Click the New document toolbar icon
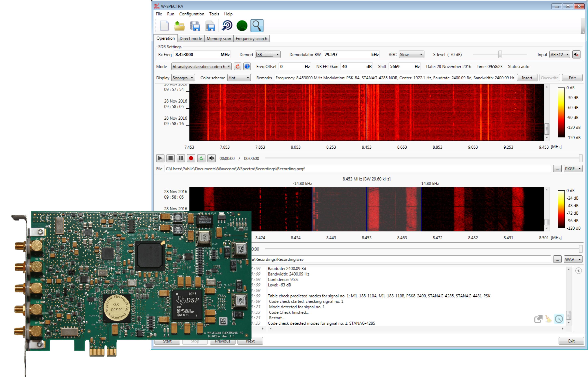588x377 pixels. coord(164,26)
